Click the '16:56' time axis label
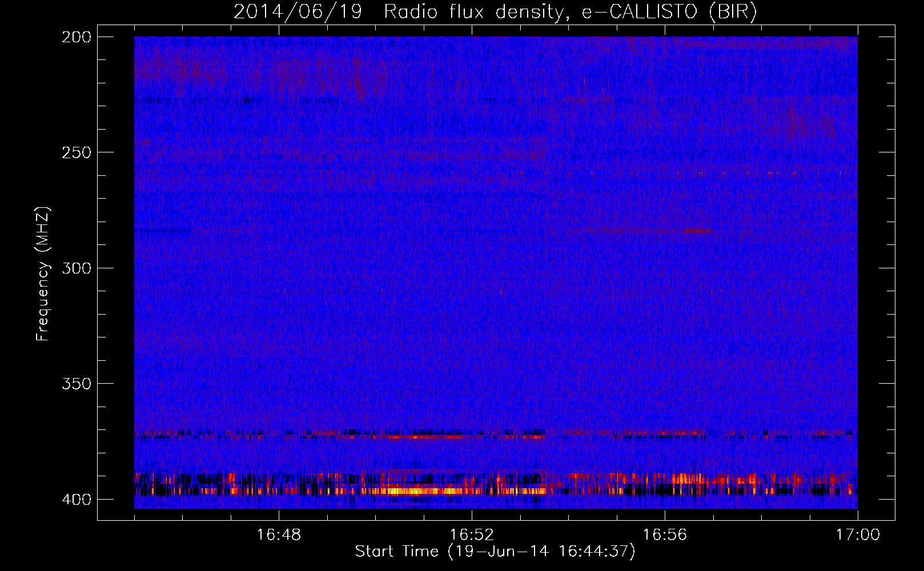Image resolution: width=924 pixels, height=571 pixels. [x=665, y=535]
